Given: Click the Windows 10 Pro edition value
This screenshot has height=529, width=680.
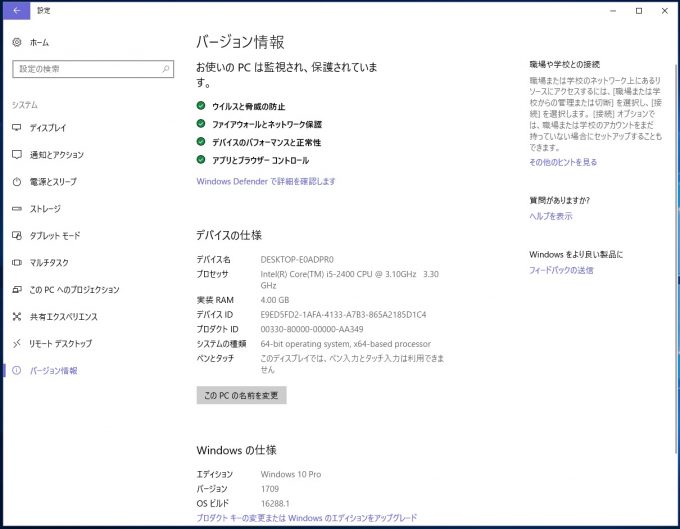Looking at the screenshot, I should tap(291, 474).
